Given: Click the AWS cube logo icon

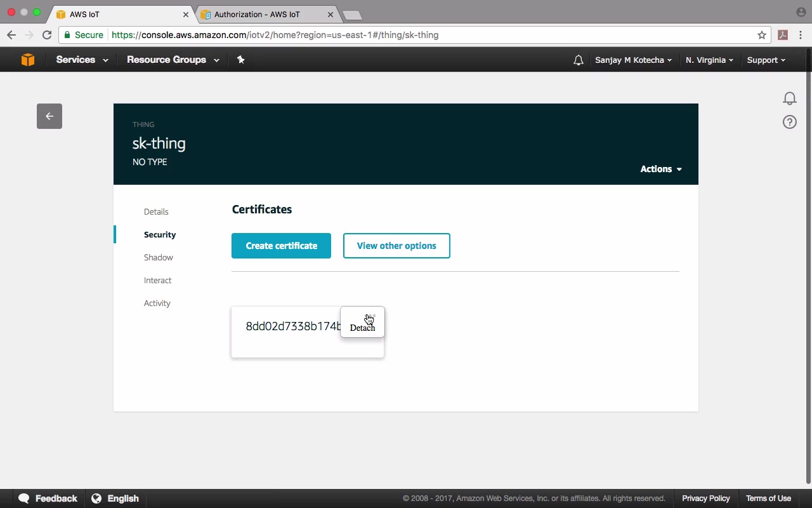Looking at the screenshot, I should 28,60.
